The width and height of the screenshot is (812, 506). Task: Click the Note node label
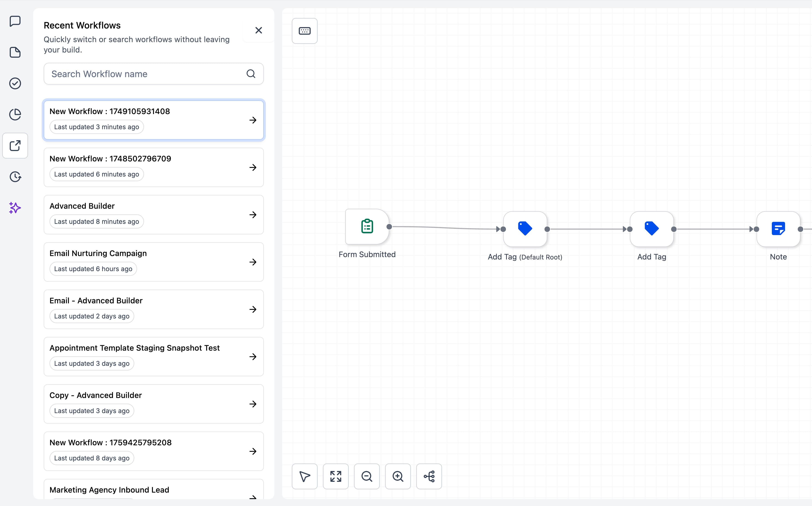(x=778, y=257)
